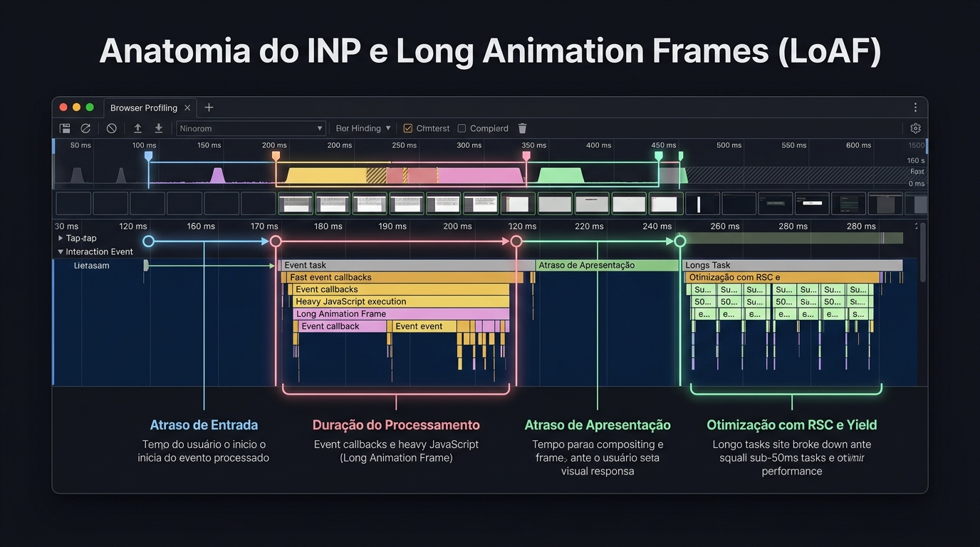Click the save profile icon in toolbar
This screenshot has width=980, height=547.
(x=65, y=128)
